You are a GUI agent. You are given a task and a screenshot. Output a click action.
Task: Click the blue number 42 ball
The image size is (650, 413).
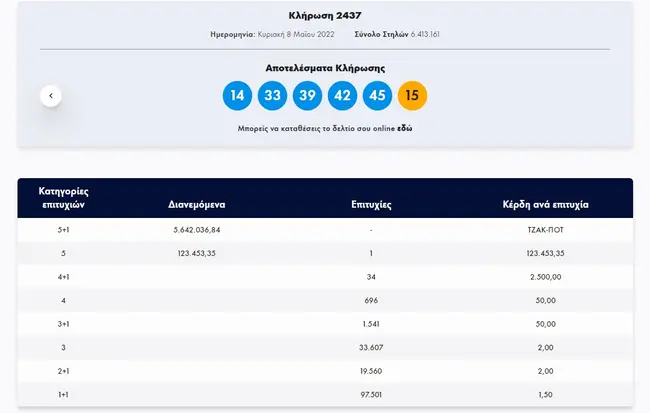click(x=342, y=96)
